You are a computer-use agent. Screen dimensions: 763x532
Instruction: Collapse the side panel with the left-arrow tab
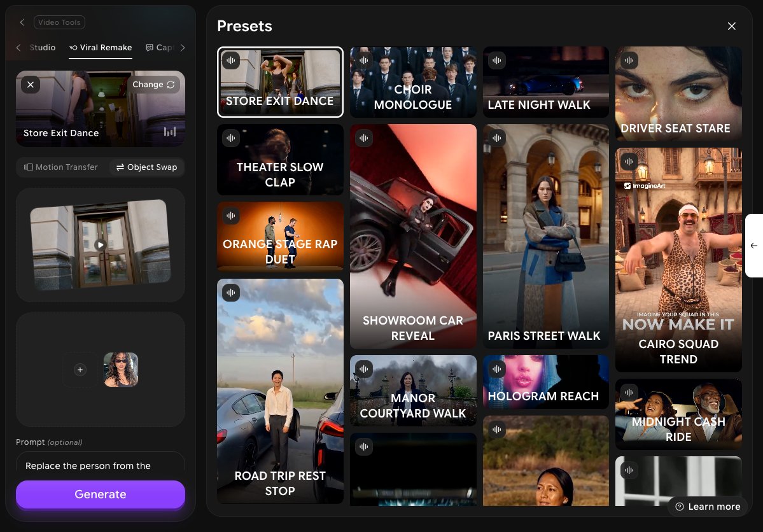point(753,246)
